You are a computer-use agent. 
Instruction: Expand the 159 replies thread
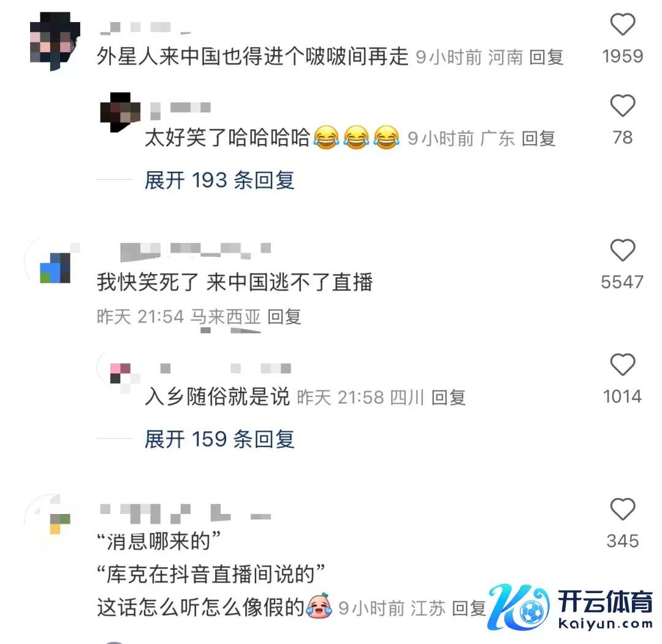(219, 439)
